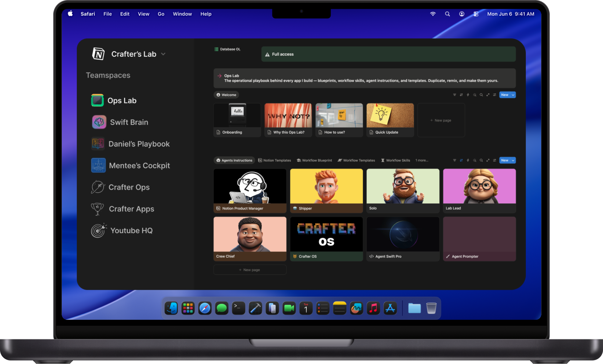The height and width of the screenshot is (364, 603).
Task: Open the Onboarding page card
Action: 237,120
